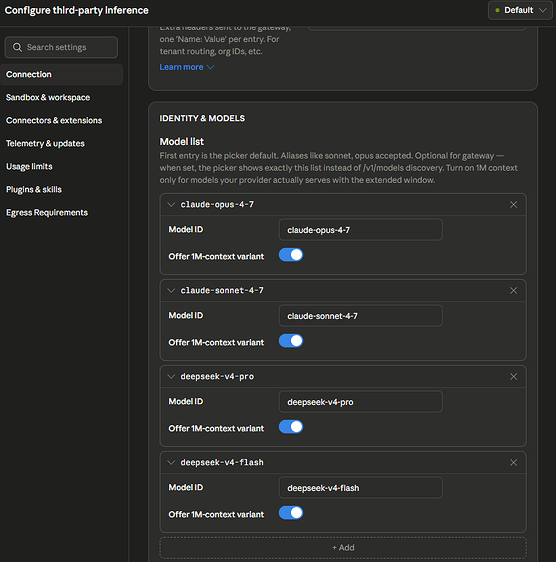Edit the Model ID field deepseek-v4-flash

click(360, 488)
